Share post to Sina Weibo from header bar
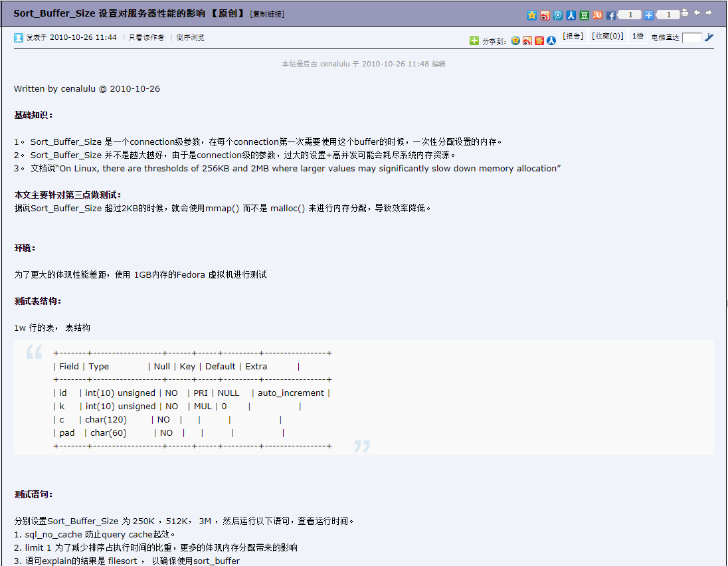728x566 pixels. [x=545, y=15]
